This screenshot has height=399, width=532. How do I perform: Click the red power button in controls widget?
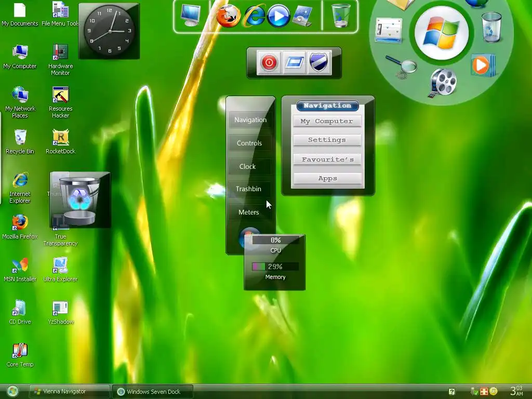pos(269,62)
